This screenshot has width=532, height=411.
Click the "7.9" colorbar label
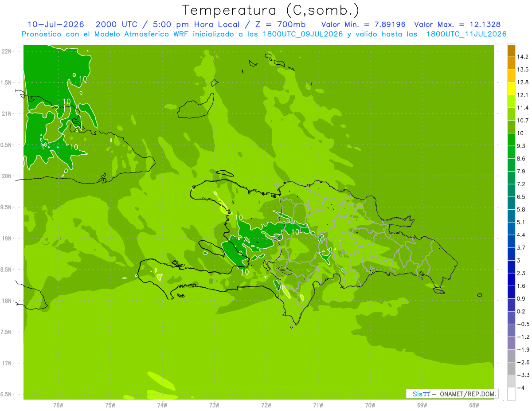pyautogui.click(x=521, y=171)
